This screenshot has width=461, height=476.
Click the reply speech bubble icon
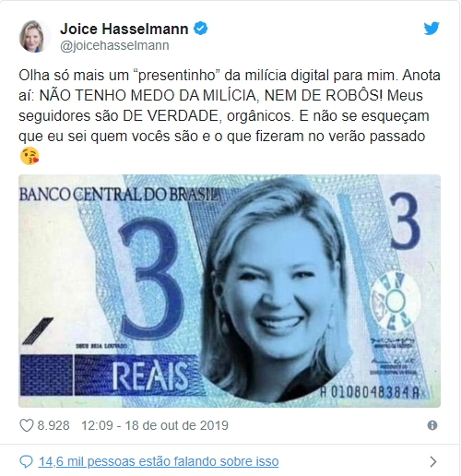point(26,461)
